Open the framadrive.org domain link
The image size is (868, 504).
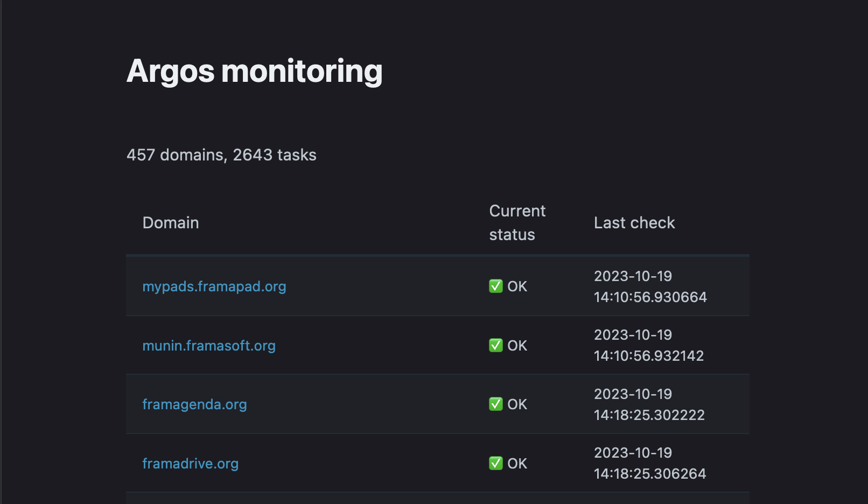tap(190, 464)
